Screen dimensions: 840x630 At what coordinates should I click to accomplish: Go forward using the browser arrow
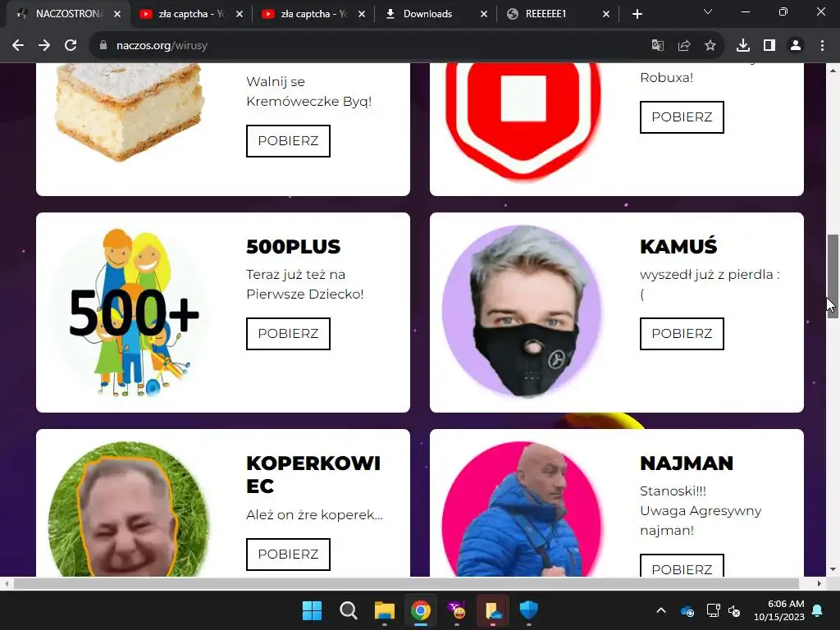(44, 46)
